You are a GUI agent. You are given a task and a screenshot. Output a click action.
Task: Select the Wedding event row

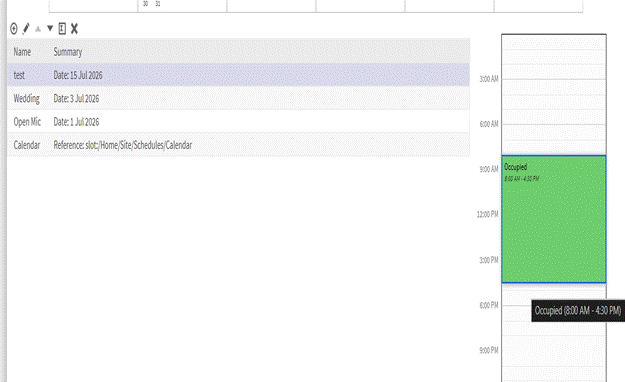click(238, 98)
